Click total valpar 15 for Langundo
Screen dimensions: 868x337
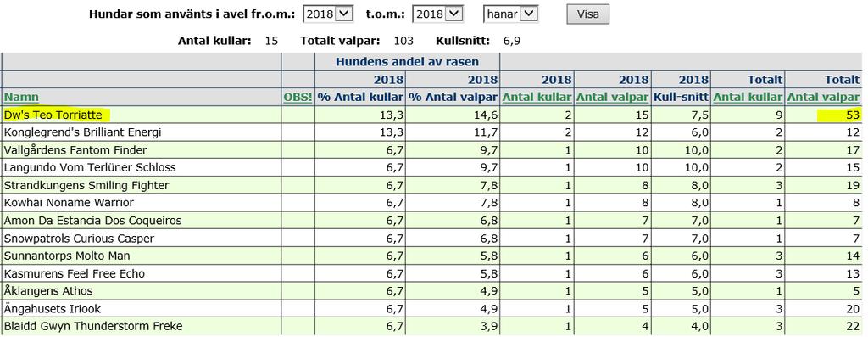pyautogui.click(x=852, y=167)
